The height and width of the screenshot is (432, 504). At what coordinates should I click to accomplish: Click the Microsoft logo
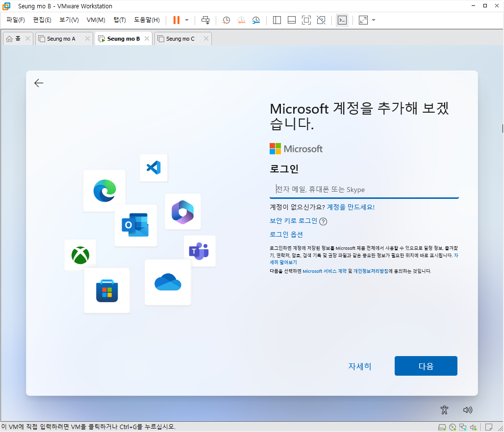click(x=296, y=149)
